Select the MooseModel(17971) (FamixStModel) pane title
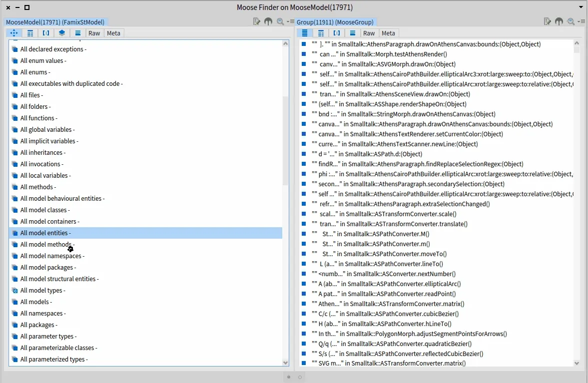Screen dimensions: 588x383 tap(55, 22)
